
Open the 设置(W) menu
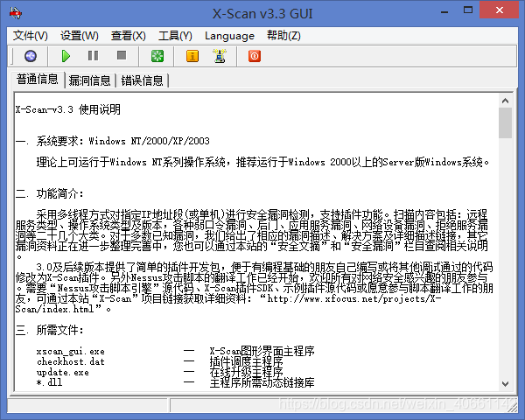tap(80, 36)
